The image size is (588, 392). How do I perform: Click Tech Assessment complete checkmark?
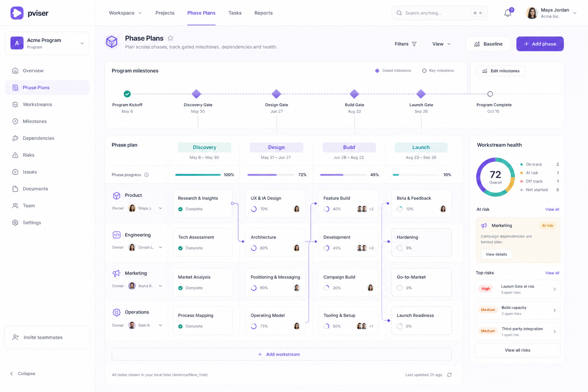(x=180, y=248)
